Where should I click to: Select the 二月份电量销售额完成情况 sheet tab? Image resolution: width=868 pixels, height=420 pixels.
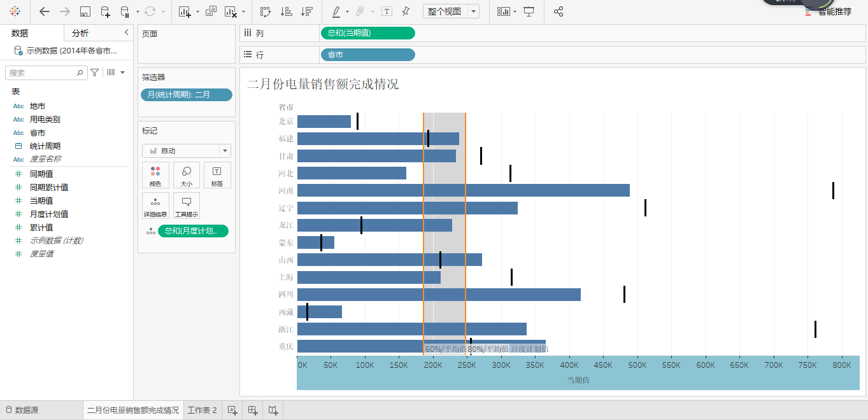click(x=133, y=410)
